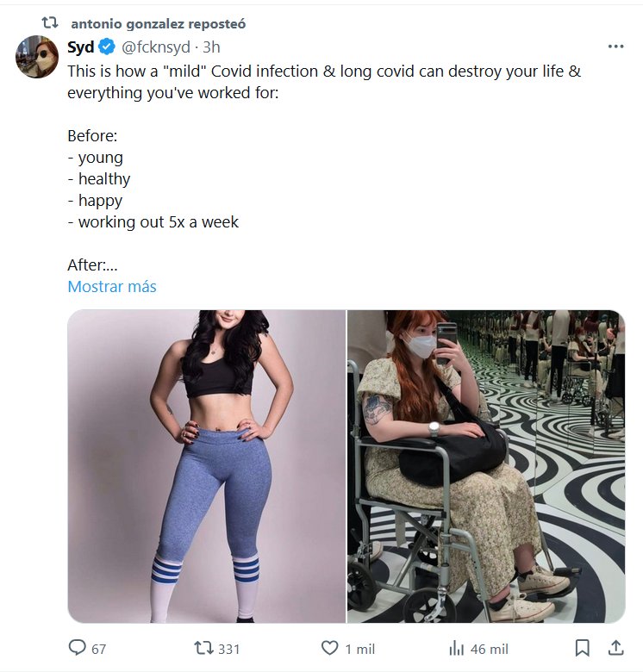643x672 pixels.
Task: Open the left gym photo
Action: point(207,466)
